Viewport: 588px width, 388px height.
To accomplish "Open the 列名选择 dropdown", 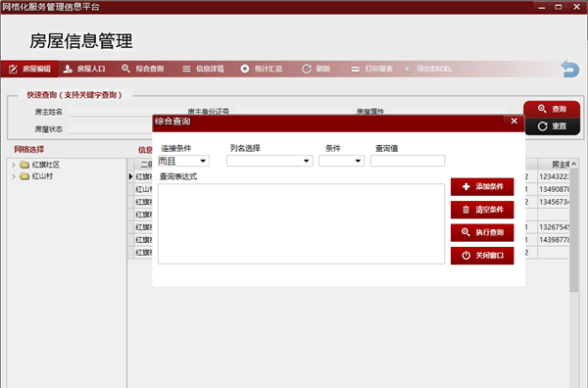I will (x=269, y=161).
